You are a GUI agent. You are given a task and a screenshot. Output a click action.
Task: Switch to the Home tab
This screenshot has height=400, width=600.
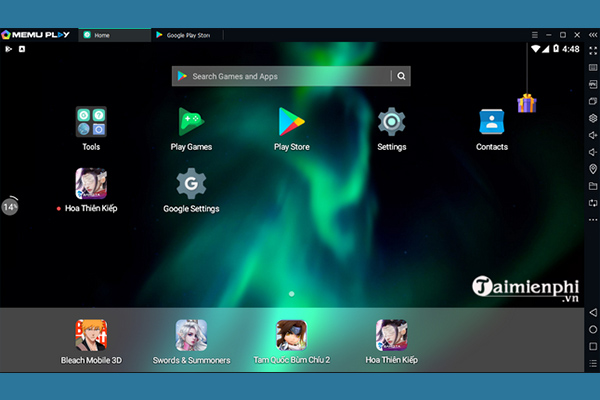[x=114, y=35]
